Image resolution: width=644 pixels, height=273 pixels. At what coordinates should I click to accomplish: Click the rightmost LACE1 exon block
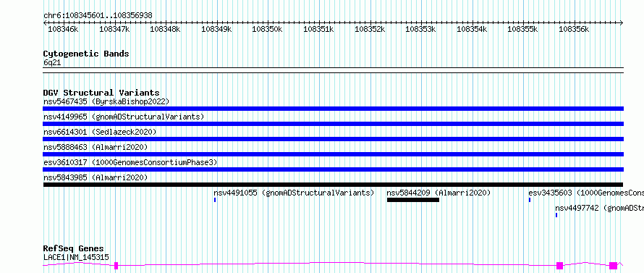coord(613,266)
